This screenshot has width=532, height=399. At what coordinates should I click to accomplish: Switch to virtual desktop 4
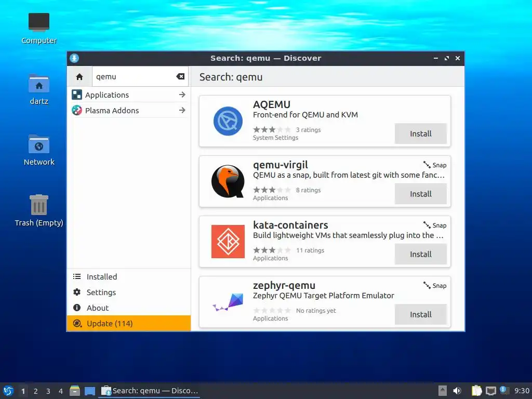[x=61, y=391]
